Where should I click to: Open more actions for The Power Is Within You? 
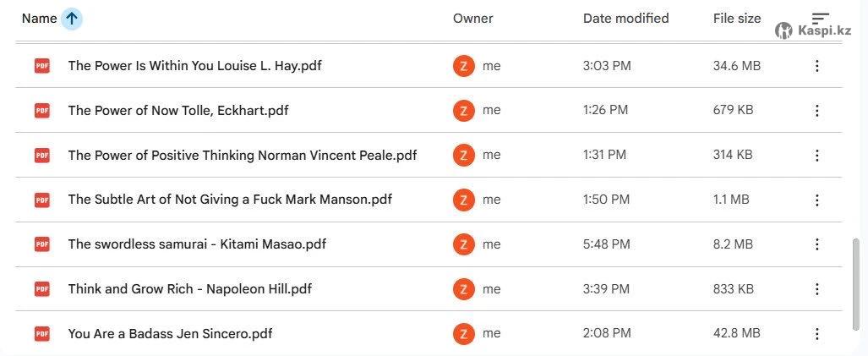pyautogui.click(x=816, y=66)
